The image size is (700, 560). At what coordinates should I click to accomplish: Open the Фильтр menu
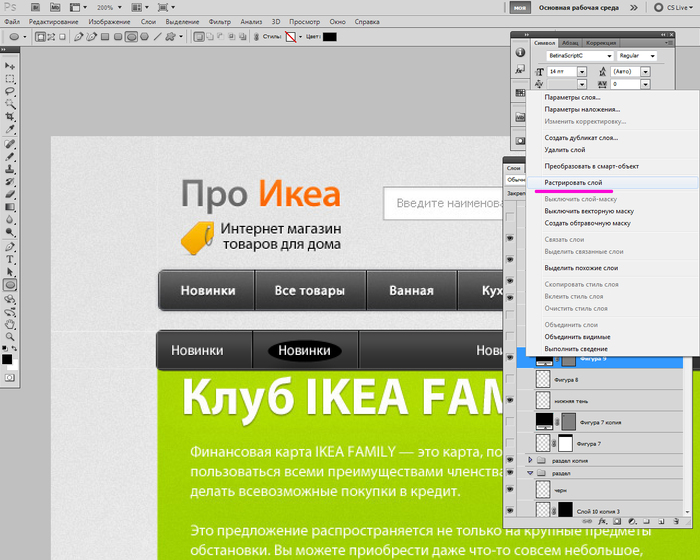(220, 22)
